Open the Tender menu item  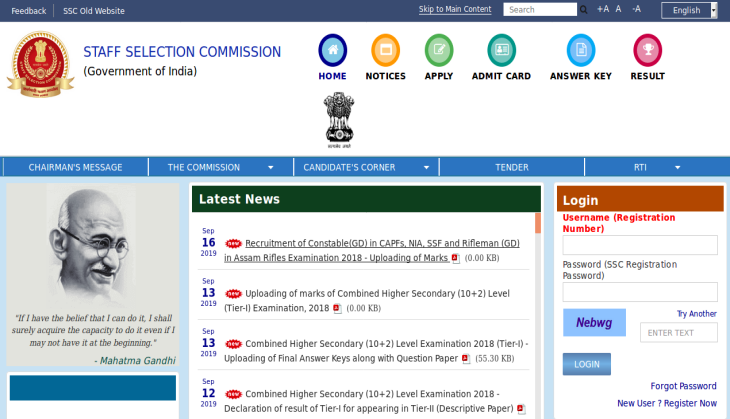[512, 167]
